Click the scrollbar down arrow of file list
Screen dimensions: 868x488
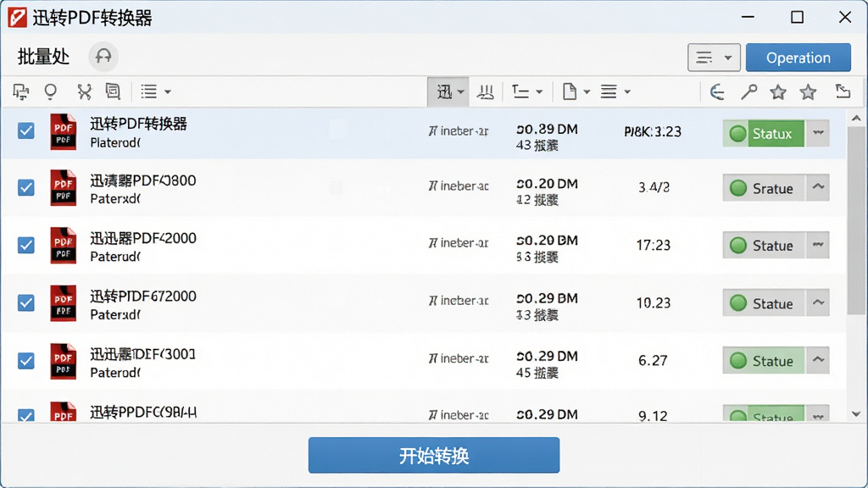click(x=856, y=413)
